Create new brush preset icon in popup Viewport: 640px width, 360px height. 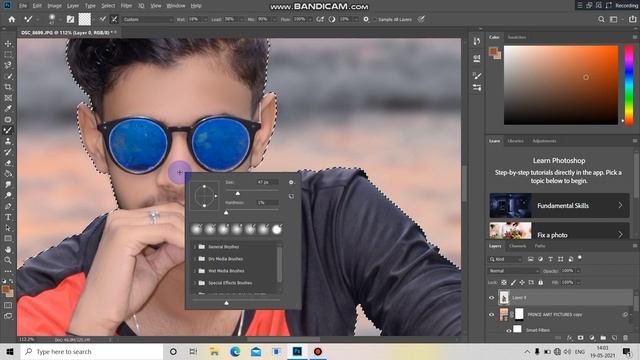(291, 196)
